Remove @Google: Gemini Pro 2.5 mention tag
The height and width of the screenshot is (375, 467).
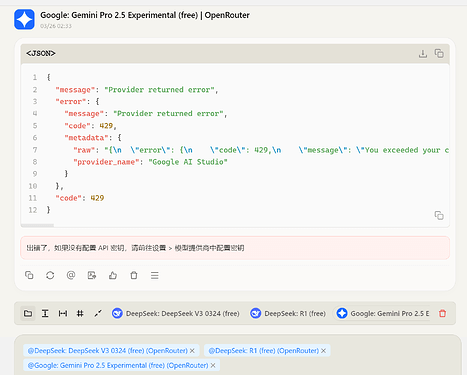[x=213, y=365]
